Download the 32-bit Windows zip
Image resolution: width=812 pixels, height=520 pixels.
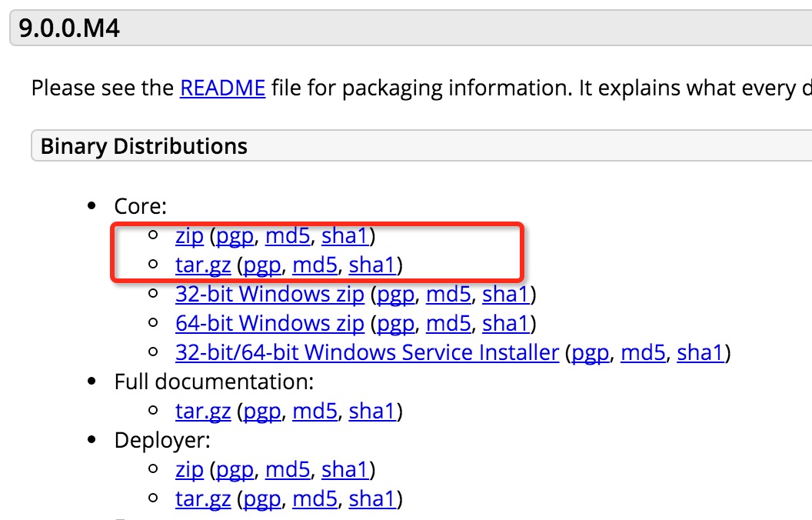(x=269, y=295)
